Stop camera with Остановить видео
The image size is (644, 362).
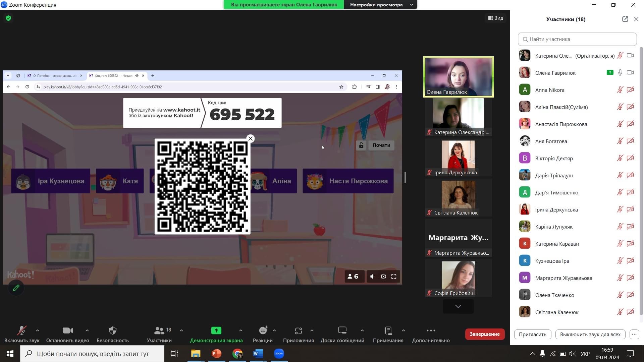(67, 334)
